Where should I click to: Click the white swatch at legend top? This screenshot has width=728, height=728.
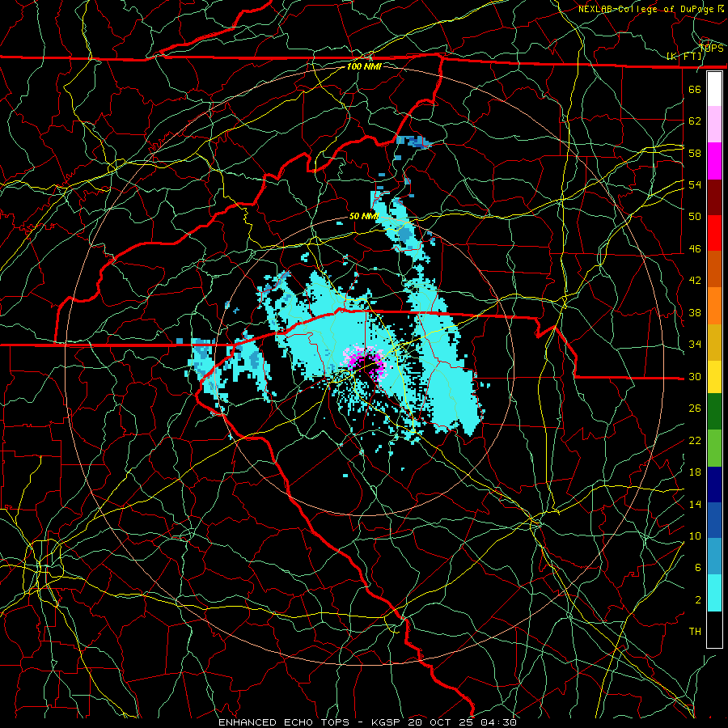pyautogui.click(x=714, y=89)
